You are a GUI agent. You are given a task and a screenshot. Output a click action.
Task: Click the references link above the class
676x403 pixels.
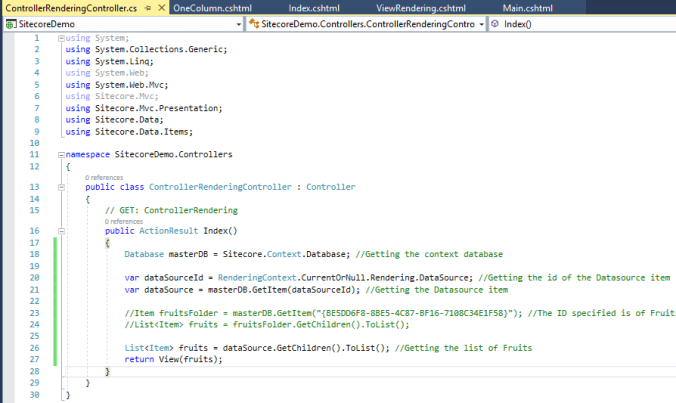(x=103, y=177)
